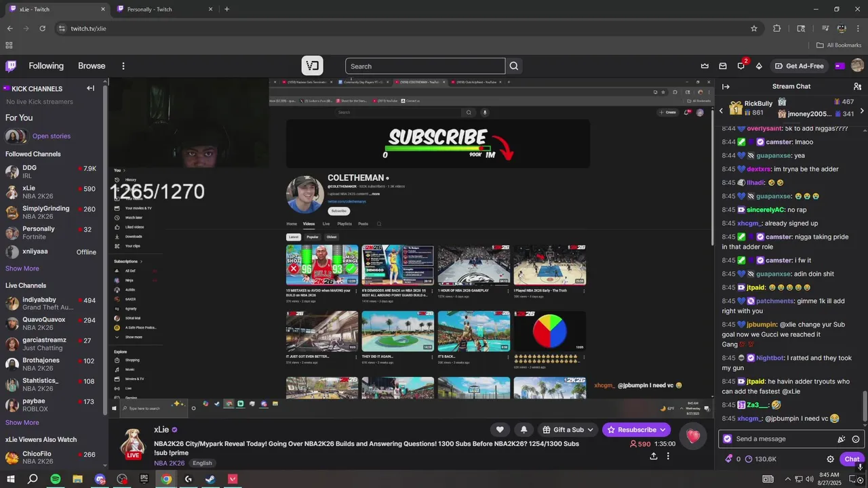Open Chrome three-dot menu
Screen dimensions: 868x488
858,28
